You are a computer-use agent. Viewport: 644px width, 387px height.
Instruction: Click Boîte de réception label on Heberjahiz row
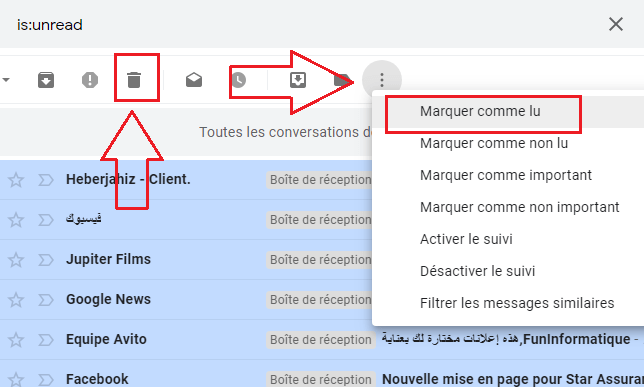point(320,180)
